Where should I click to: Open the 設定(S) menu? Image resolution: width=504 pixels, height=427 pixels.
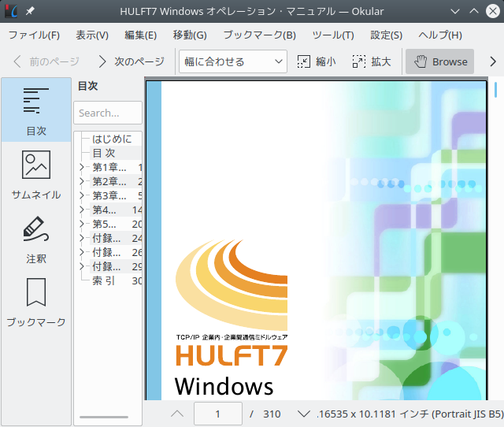click(386, 35)
